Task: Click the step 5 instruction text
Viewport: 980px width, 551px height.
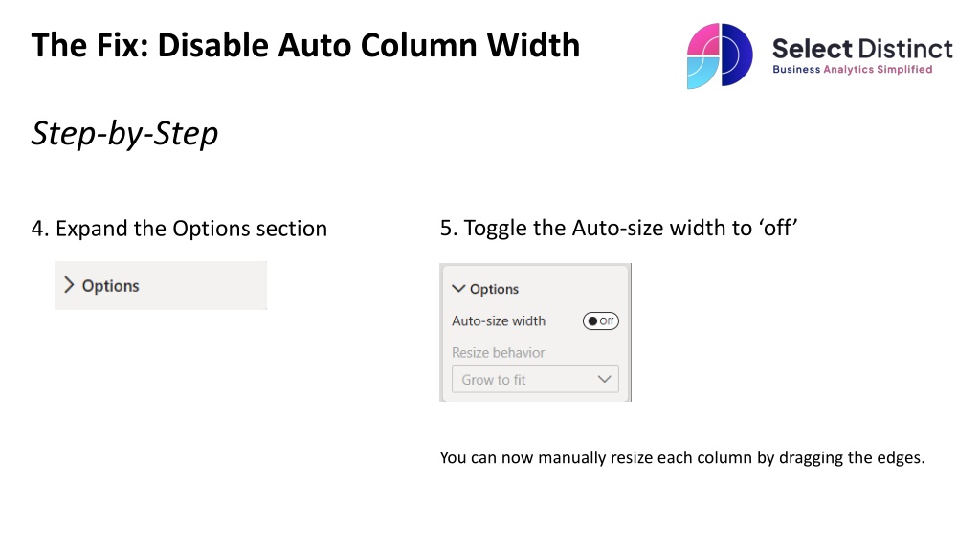Action: [617, 229]
